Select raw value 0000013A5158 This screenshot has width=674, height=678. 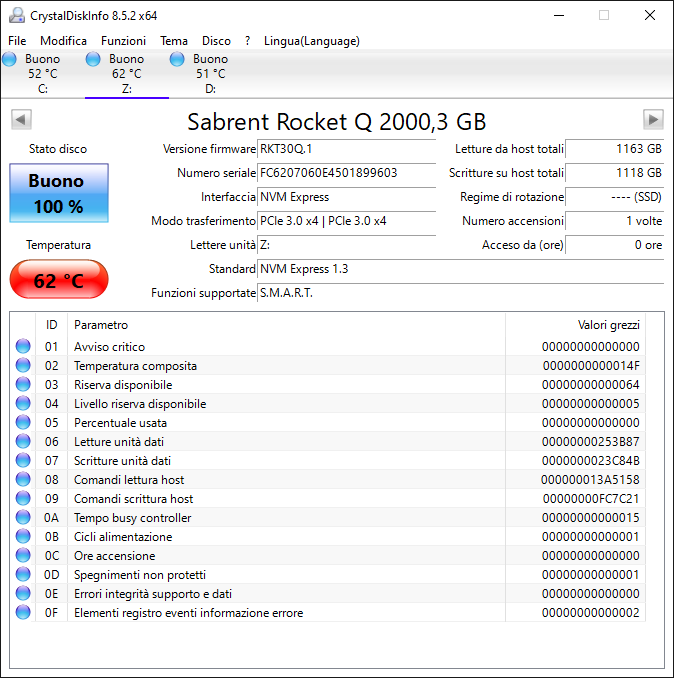tap(590, 480)
